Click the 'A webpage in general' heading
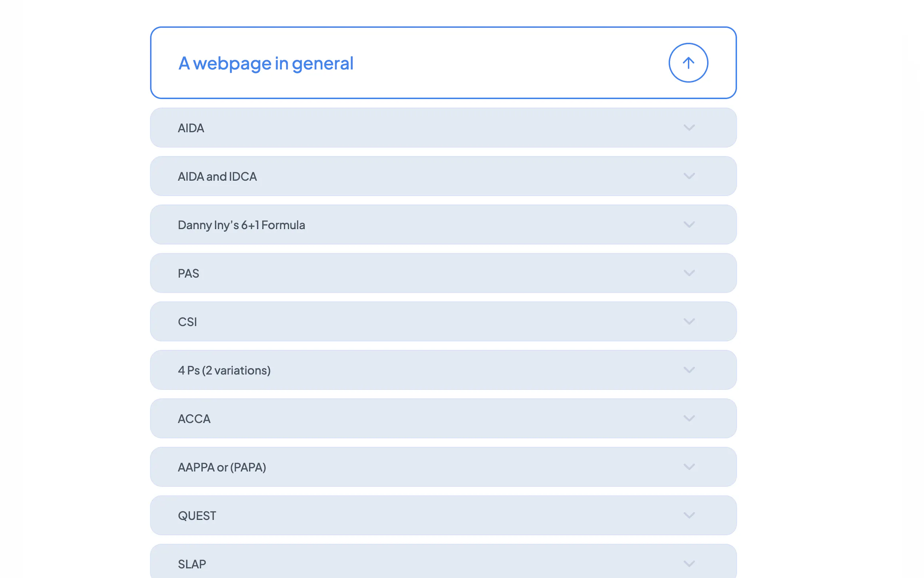 [x=266, y=63]
